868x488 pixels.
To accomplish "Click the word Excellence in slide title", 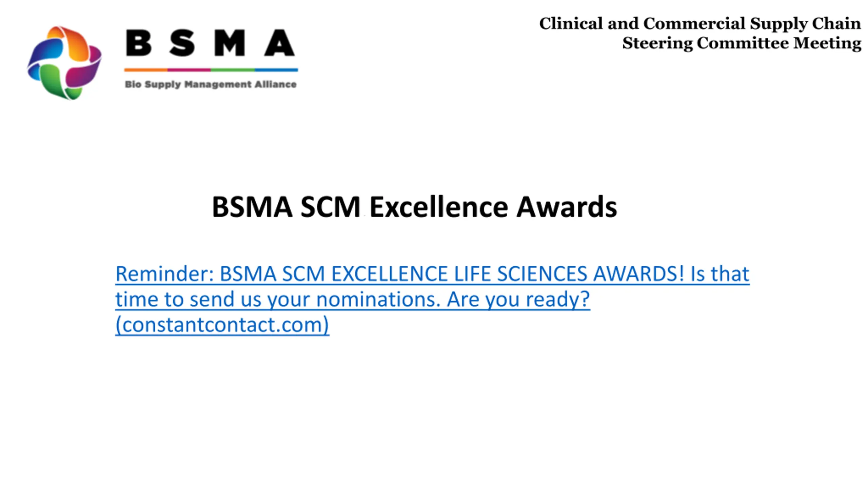I will point(439,207).
